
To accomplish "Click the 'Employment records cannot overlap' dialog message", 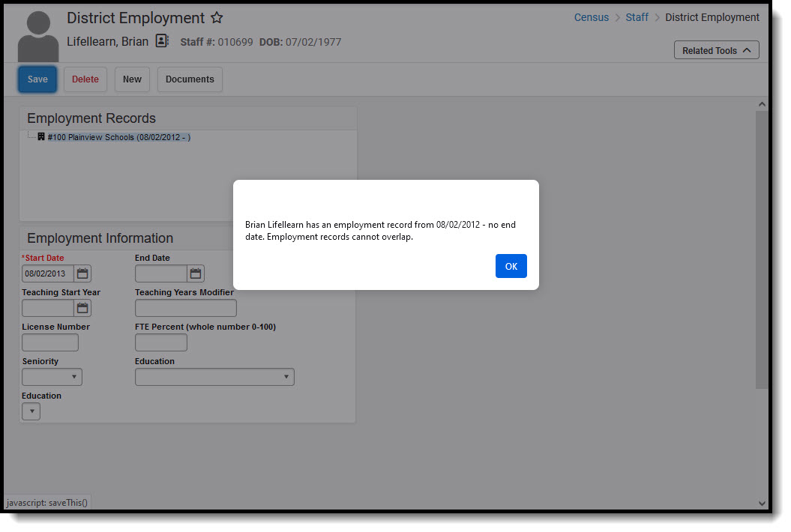I will tap(340, 237).
